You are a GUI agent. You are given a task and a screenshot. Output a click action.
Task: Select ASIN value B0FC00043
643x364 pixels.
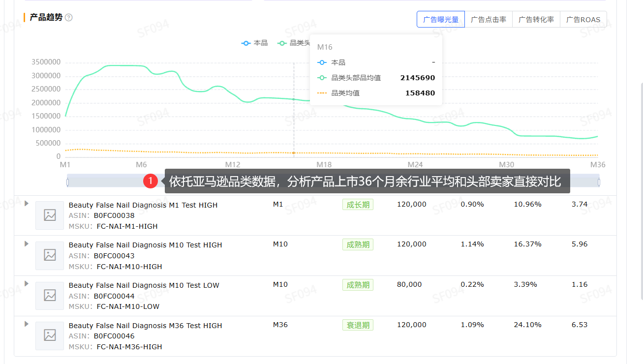[114, 256]
